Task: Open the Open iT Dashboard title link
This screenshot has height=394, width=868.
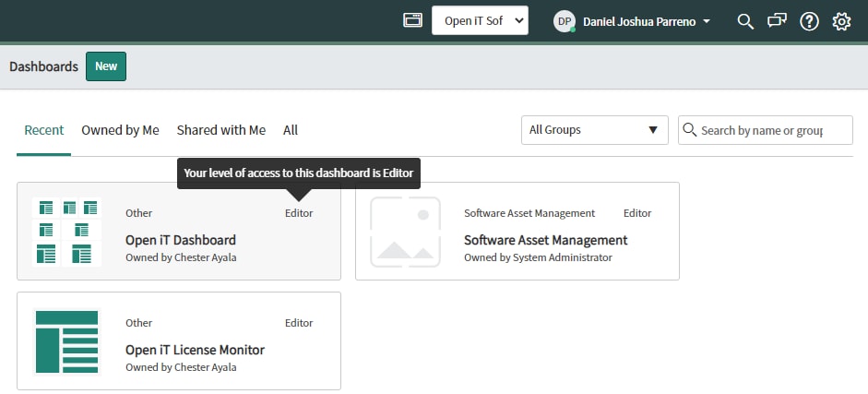Action: (x=181, y=240)
